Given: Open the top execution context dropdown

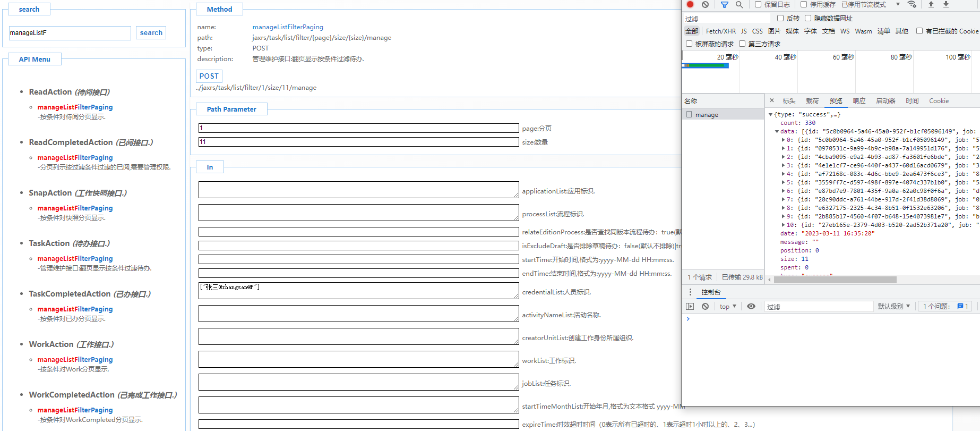Looking at the screenshot, I should 728,307.
